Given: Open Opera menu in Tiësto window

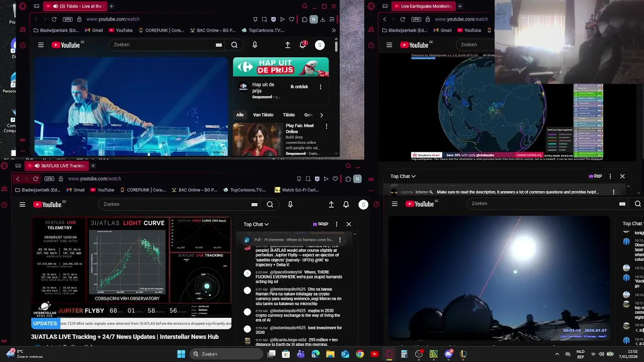Looking at the screenshot, I should [x=22, y=7].
